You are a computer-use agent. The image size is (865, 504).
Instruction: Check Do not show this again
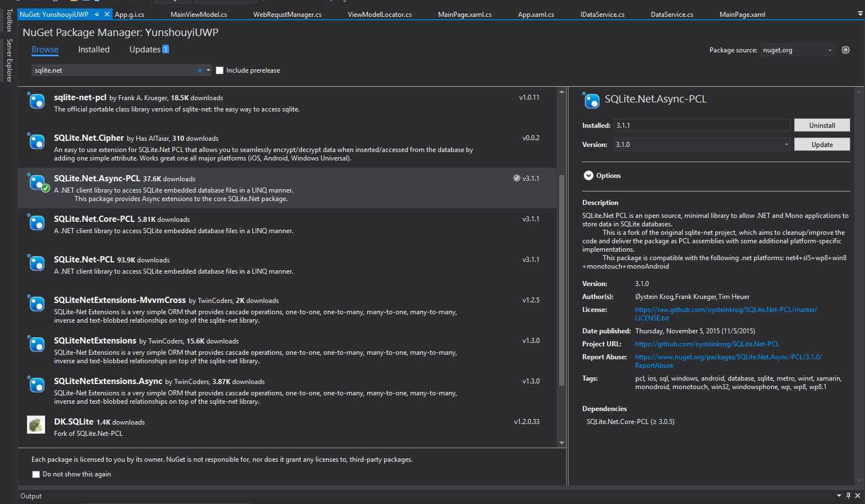[x=36, y=474]
